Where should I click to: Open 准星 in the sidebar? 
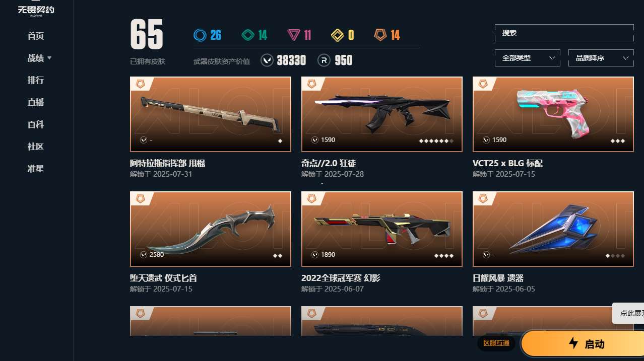36,169
